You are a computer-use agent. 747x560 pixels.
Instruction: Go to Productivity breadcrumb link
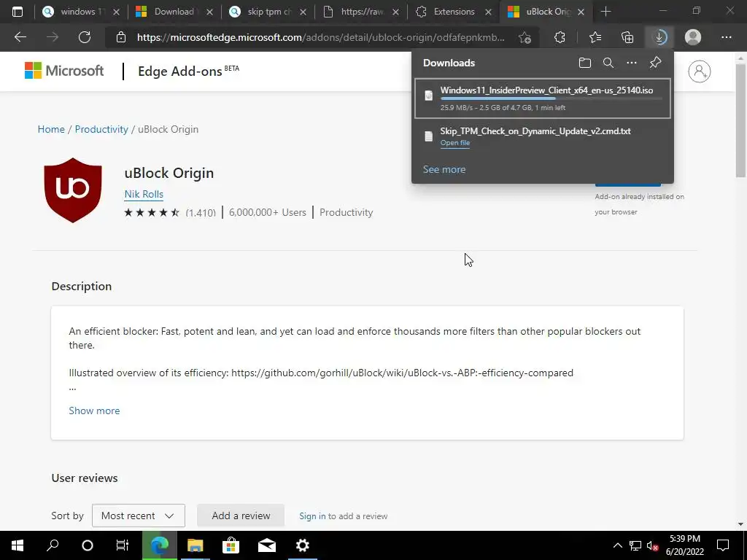[101, 130]
